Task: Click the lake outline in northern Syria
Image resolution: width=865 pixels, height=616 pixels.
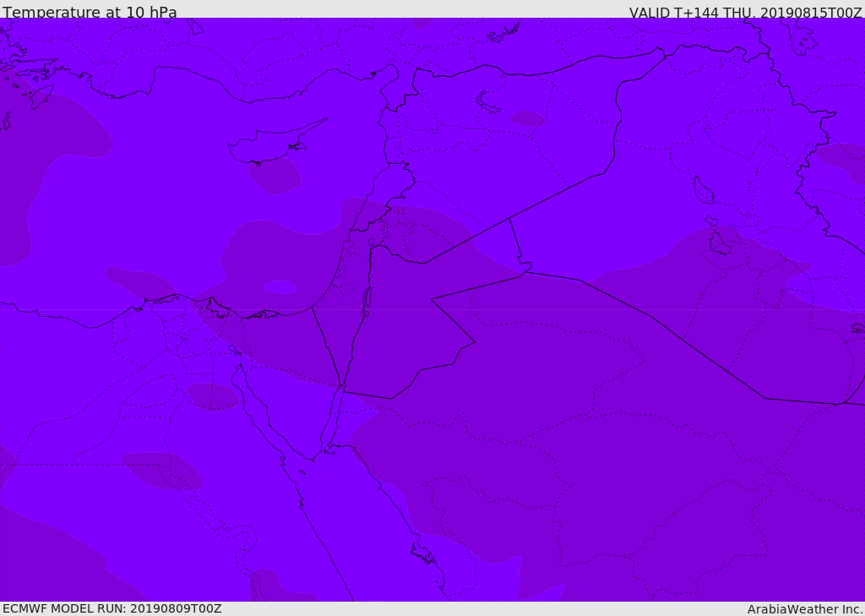Action: pos(488,103)
